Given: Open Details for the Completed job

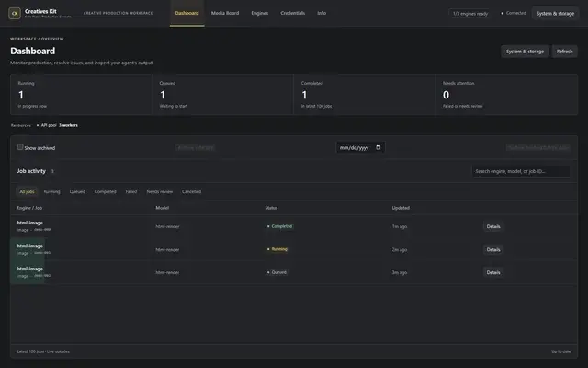Looking at the screenshot, I should click(x=493, y=226).
